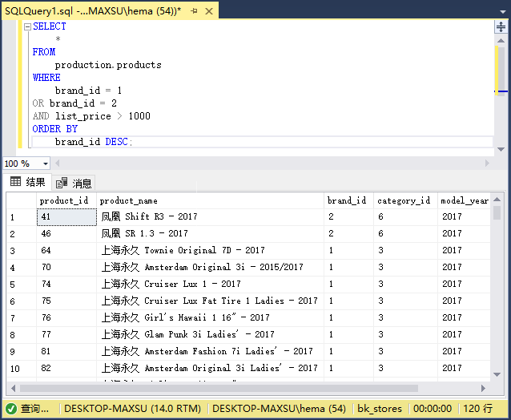Click the editor scroll up arrow

click(x=501, y=41)
